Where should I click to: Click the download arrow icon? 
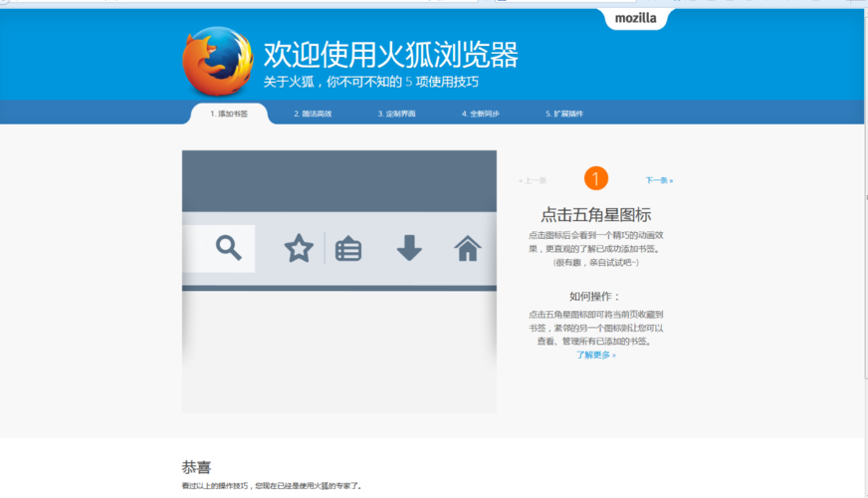(x=410, y=248)
